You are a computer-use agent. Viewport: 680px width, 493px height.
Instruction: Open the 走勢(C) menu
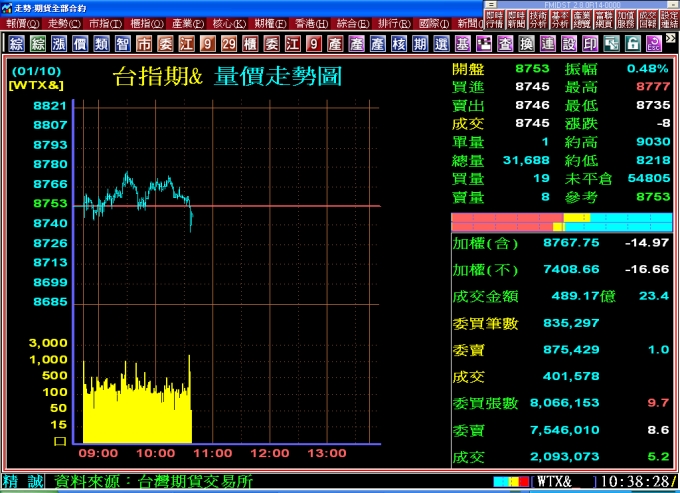(x=64, y=23)
